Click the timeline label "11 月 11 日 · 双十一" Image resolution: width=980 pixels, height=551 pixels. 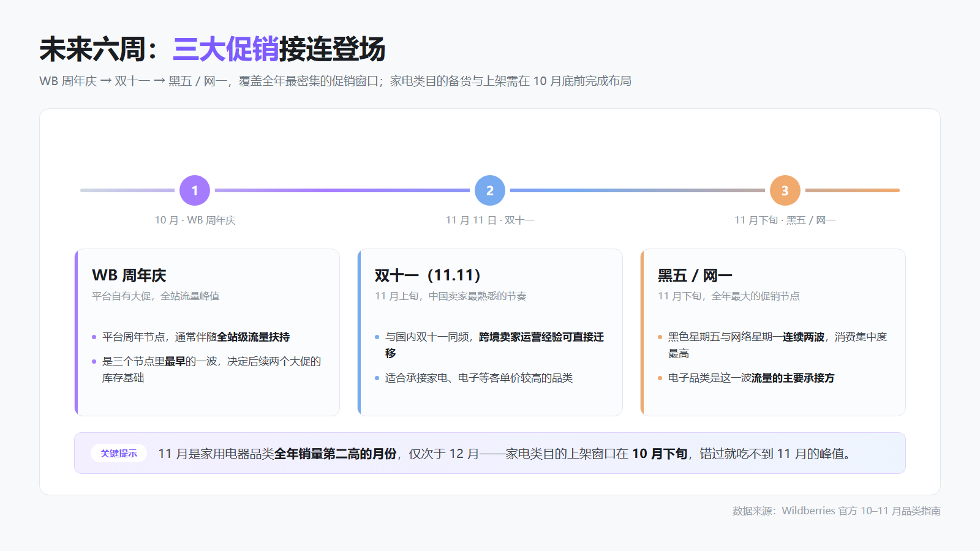click(x=490, y=220)
